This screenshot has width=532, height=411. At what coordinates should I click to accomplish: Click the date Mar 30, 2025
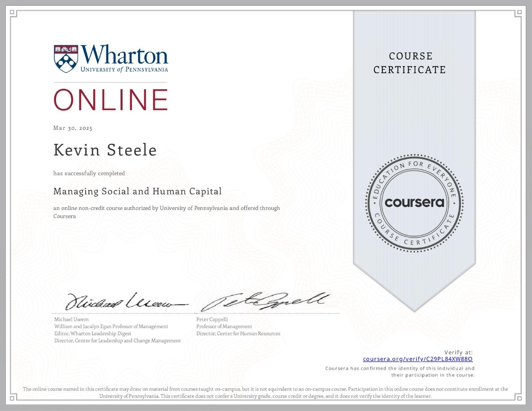(x=73, y=128)
